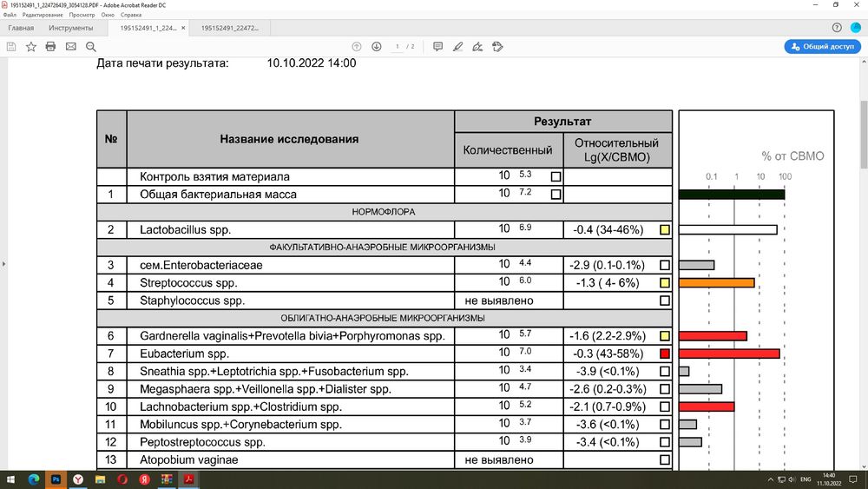Click the checkbox in the Atopobium vaginae row
Image resolution: width=868 pixels, height=489 pixels.
665,460
